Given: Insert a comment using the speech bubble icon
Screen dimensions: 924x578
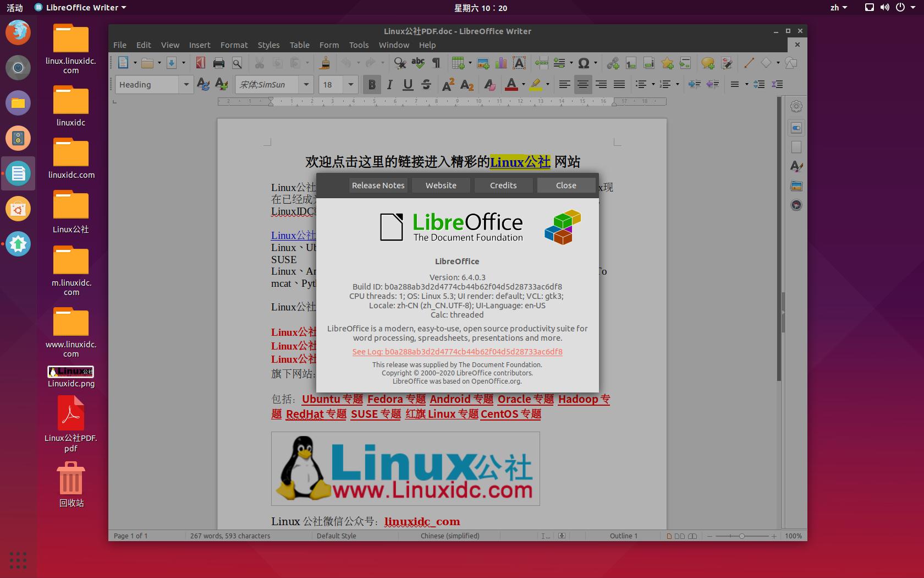Looking at the screenshot, I should [x=708, y=63].
